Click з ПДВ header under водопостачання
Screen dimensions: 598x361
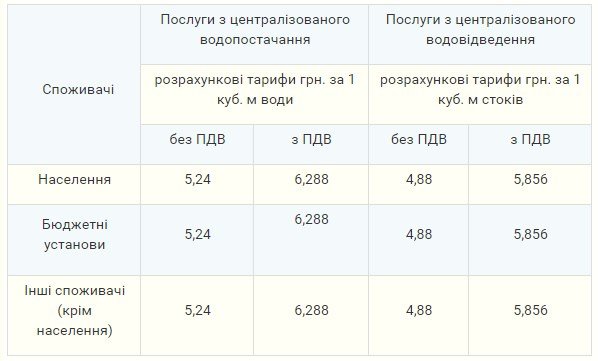point(311,140)
